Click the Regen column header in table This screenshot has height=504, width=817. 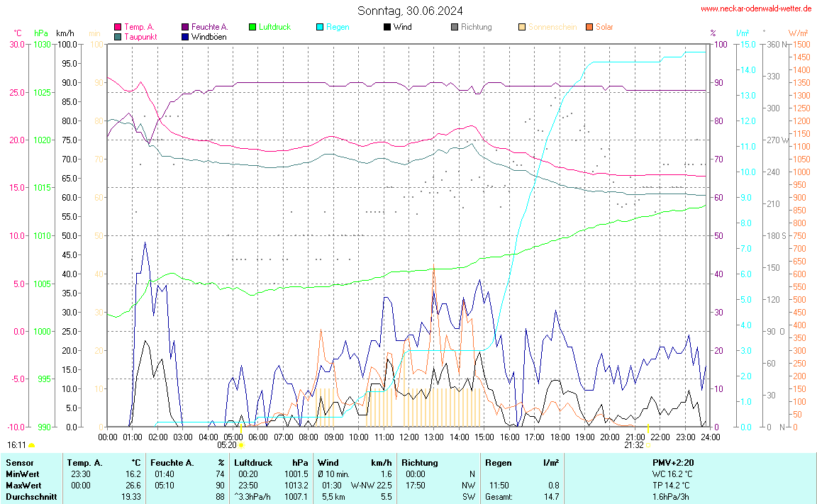point(498,462)
